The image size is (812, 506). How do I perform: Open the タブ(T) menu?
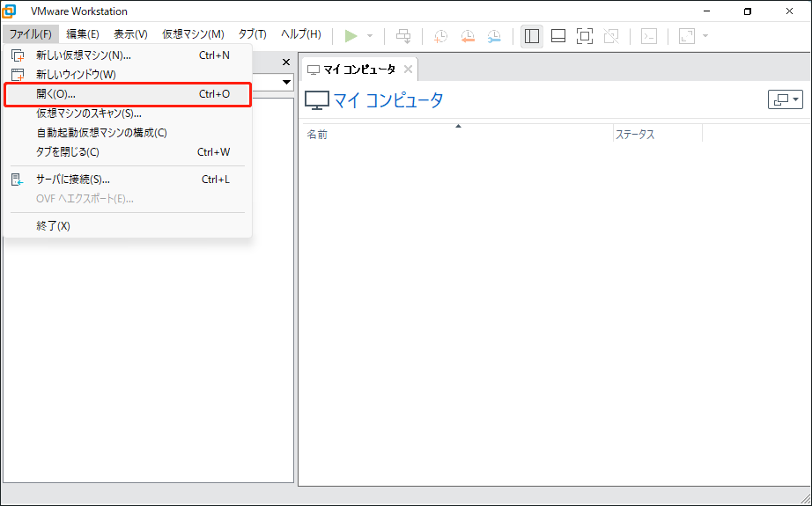(252, 34)
